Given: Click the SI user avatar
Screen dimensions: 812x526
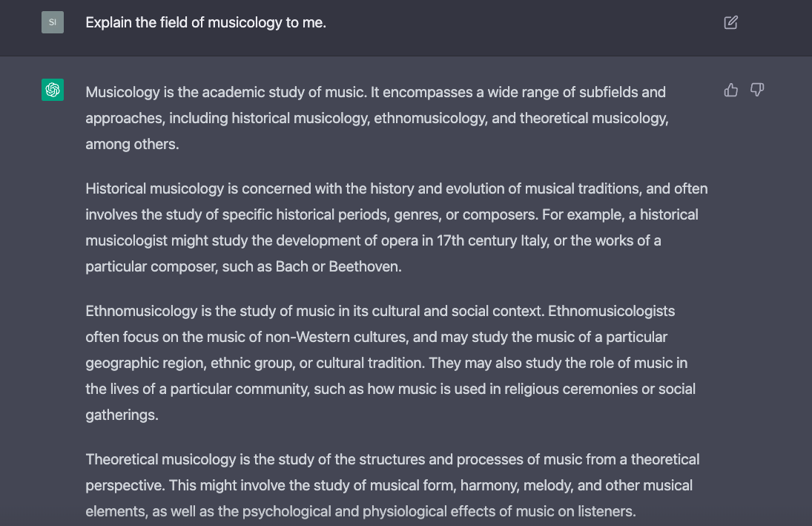Looking at the screenshot, I should coord(53,22).
